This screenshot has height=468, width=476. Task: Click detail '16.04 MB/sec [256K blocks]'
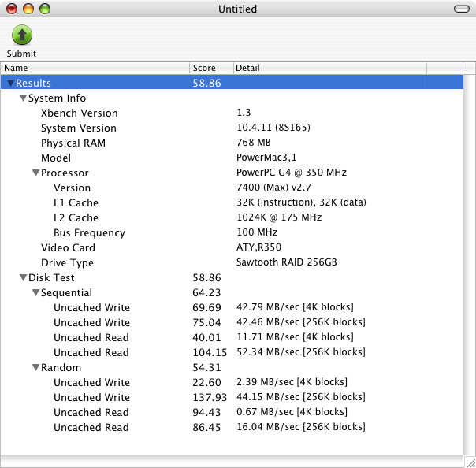point(301,427)
